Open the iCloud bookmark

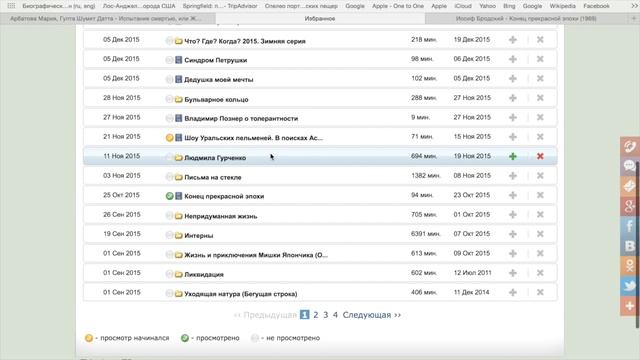463,6
